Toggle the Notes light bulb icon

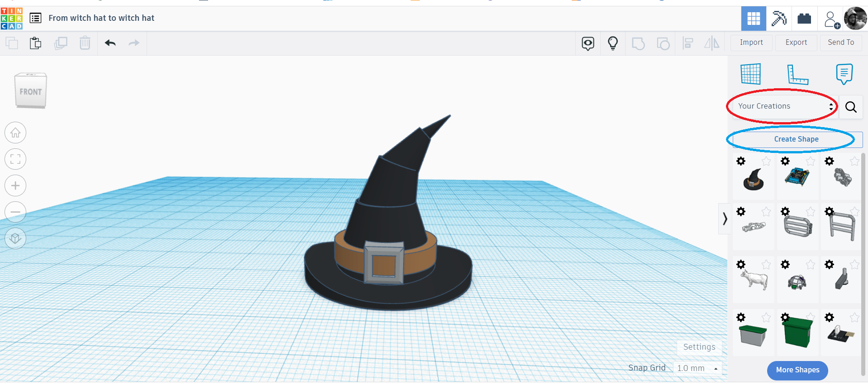click(x=613, y=43)
